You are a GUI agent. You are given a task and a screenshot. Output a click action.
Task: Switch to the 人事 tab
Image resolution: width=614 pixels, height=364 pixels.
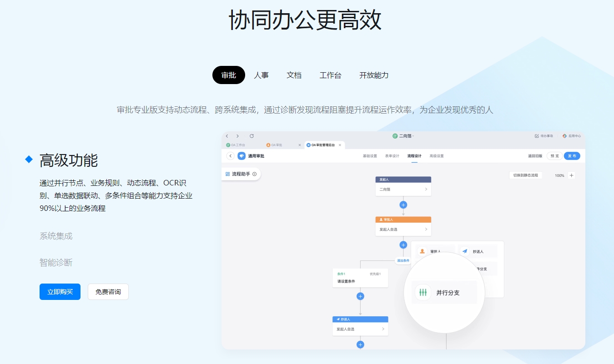(x=261, y=75)
